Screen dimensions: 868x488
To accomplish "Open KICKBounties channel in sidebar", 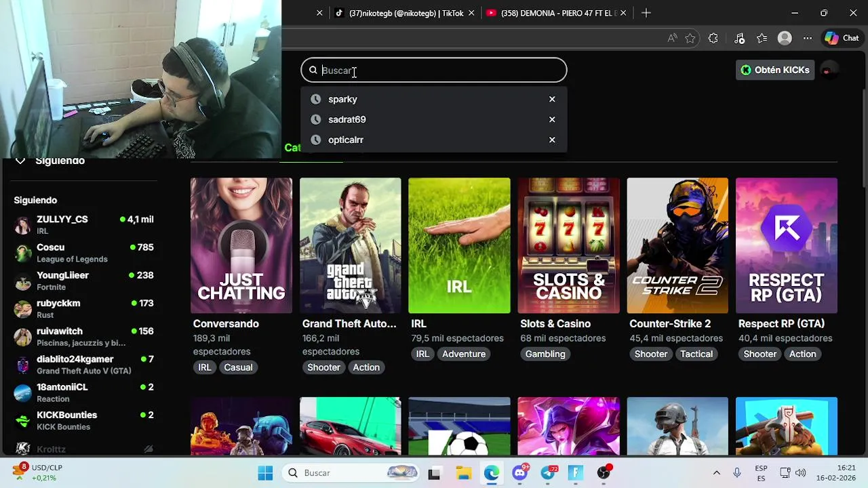I will point(85,420).
